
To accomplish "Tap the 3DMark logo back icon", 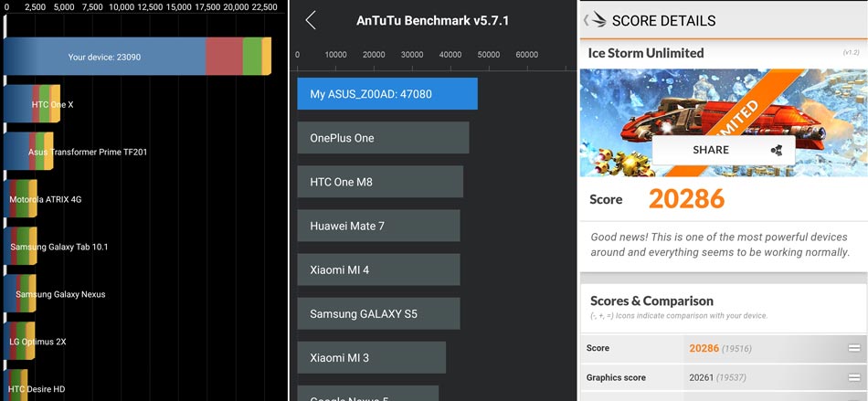I will pos(596,20).
